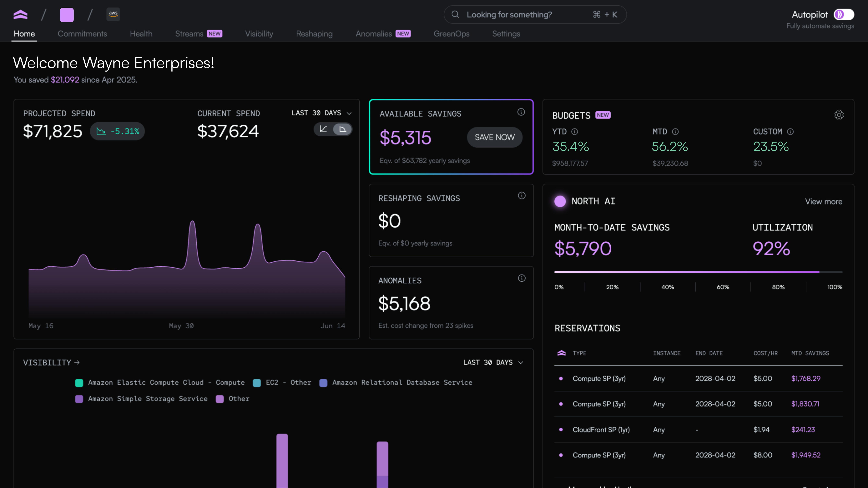The height and width of the screenshot is (488, 868).
Task: Click the purple organization square icon
Action: (x=67, y=15)
